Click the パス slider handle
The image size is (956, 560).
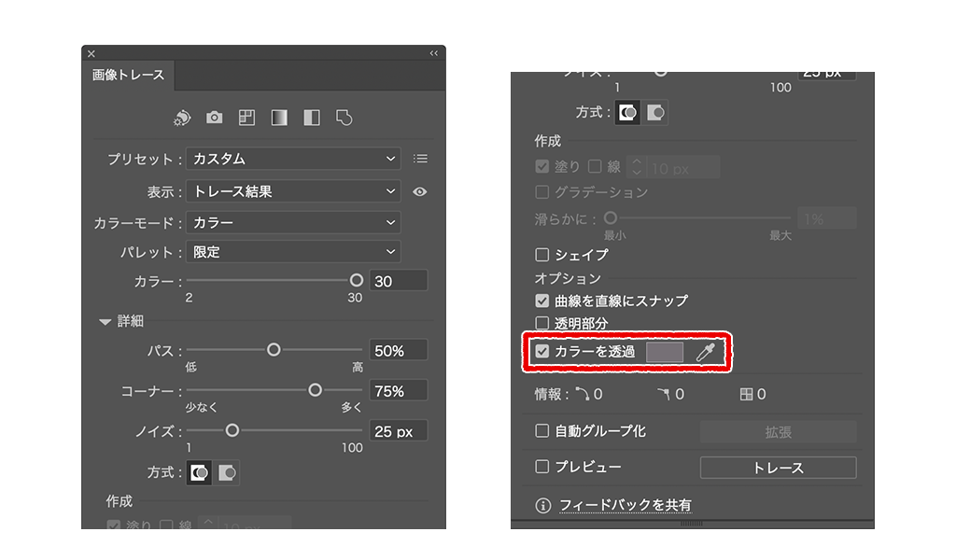274,350
